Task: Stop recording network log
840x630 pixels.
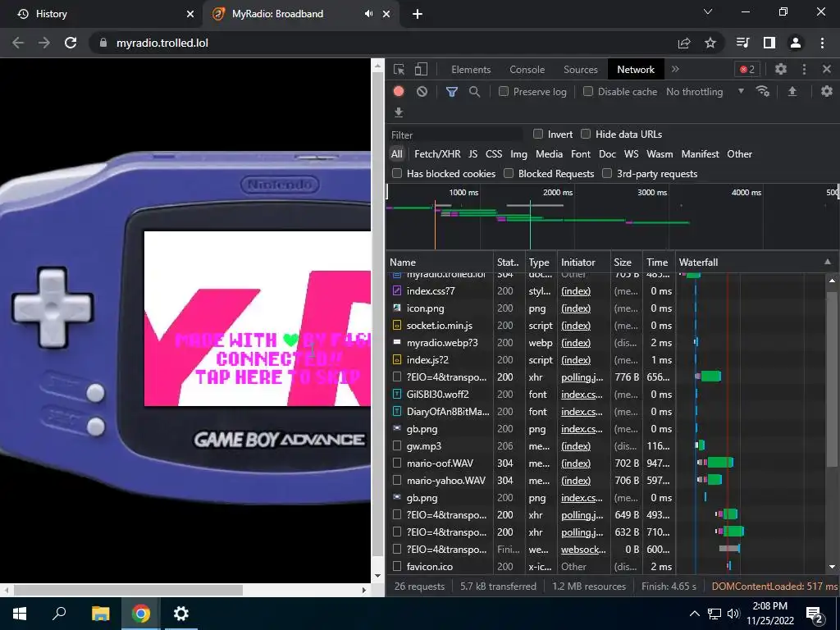Action: point(399,92)
